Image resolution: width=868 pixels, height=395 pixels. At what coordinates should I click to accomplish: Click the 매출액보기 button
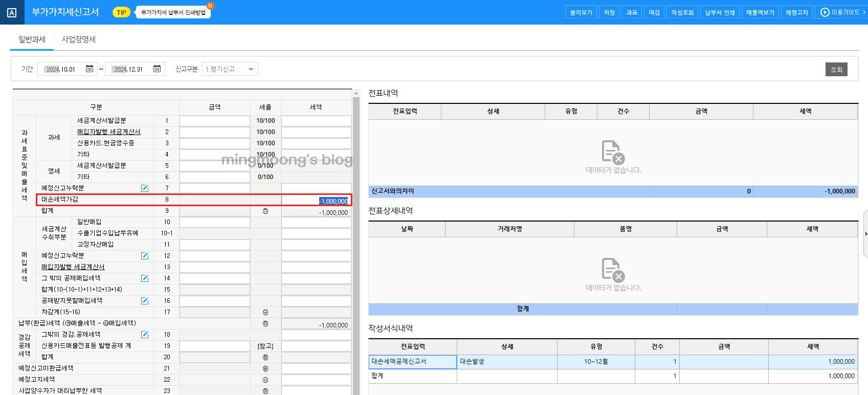760,12
